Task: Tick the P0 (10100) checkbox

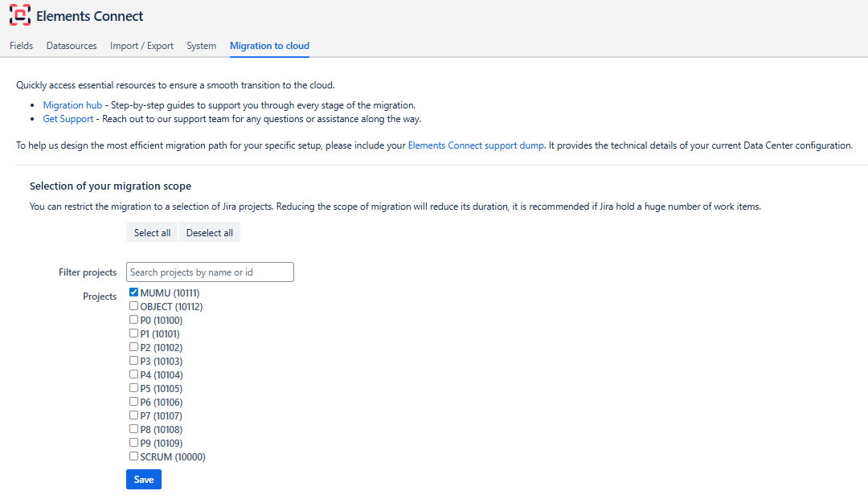Action: (x=134, y=320)
